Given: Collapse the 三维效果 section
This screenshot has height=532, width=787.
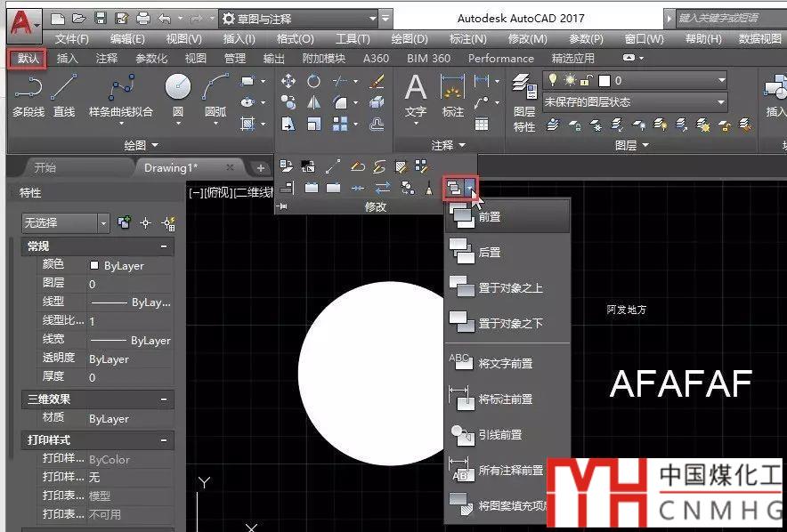Looking at the screenshot, I should (x=164, y=399).
